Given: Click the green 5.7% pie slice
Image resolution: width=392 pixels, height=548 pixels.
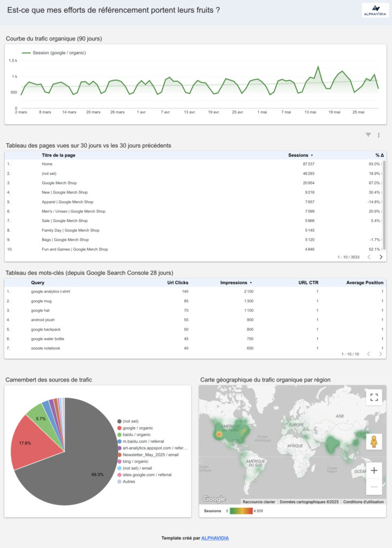Looking at the screenshot, I should pyautogui.click(x=41, y=416).
